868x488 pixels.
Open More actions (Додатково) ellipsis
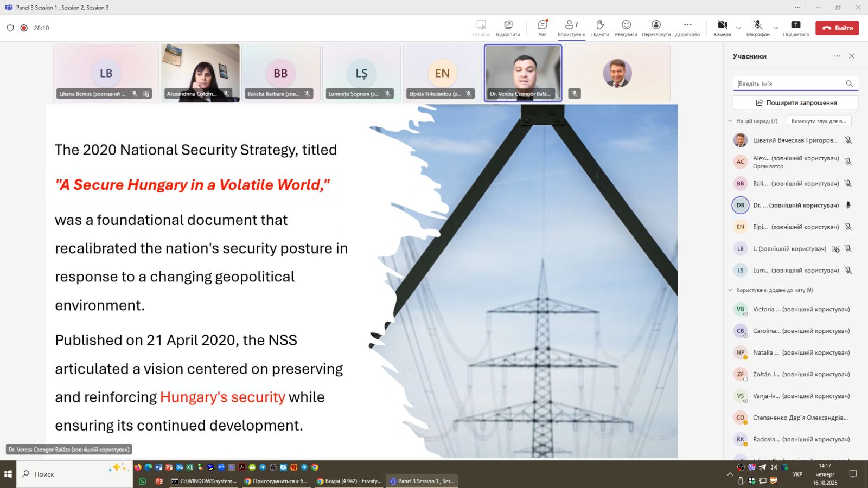[687, 25]
